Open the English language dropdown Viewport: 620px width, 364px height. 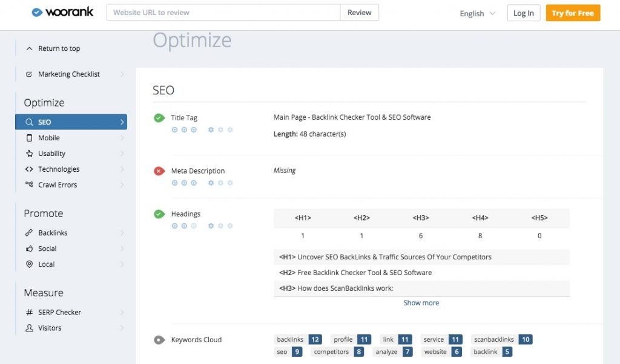[477, 13]
